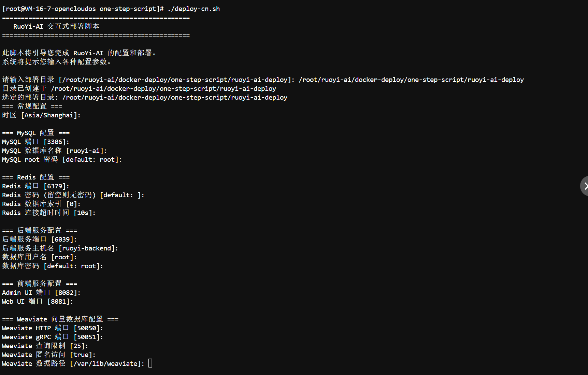
Task: Click the ruoyi-backend hostname prompt
Action: click(x=60, y=248)
